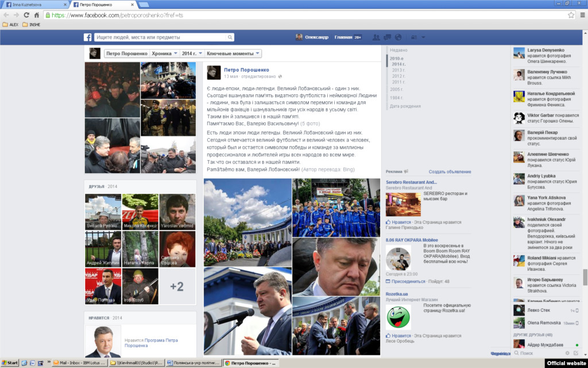Expand the Ключевые моменты dropdown
Viewport: 588px width, 368px height.
click(x=233, y=53)
